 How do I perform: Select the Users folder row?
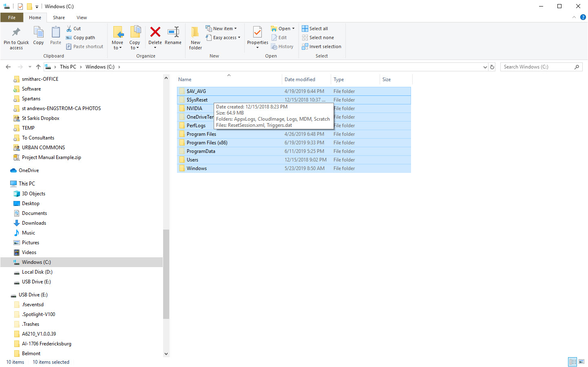pyautogui.click(x=294, y=160)
